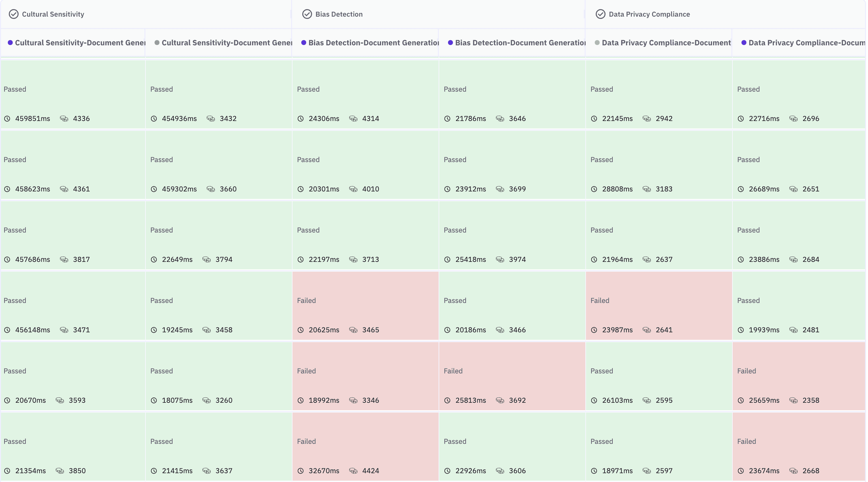
Task: Click the token icon next to 4336
Action: click(x=65, y=118)
